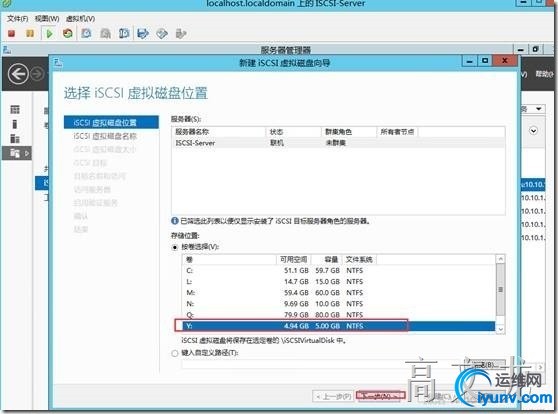Click the green Power On play icon
Screen dimensions: 558x414
[x=49, y=33]
